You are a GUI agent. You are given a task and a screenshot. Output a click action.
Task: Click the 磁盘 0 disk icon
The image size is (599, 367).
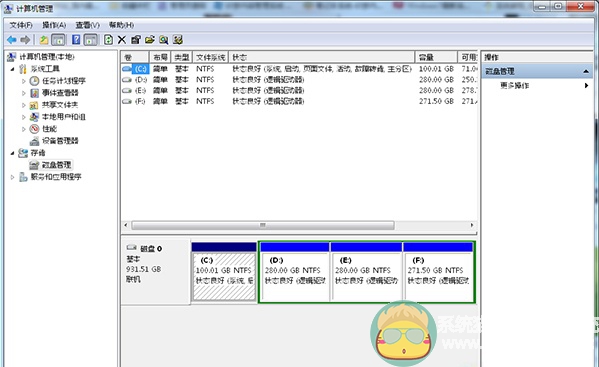(131, 248)
